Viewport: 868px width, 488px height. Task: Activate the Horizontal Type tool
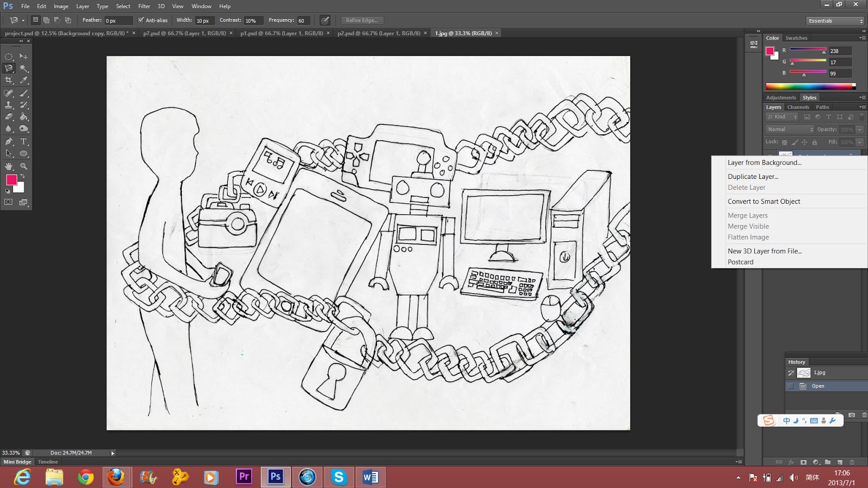(x=24, y=142)
